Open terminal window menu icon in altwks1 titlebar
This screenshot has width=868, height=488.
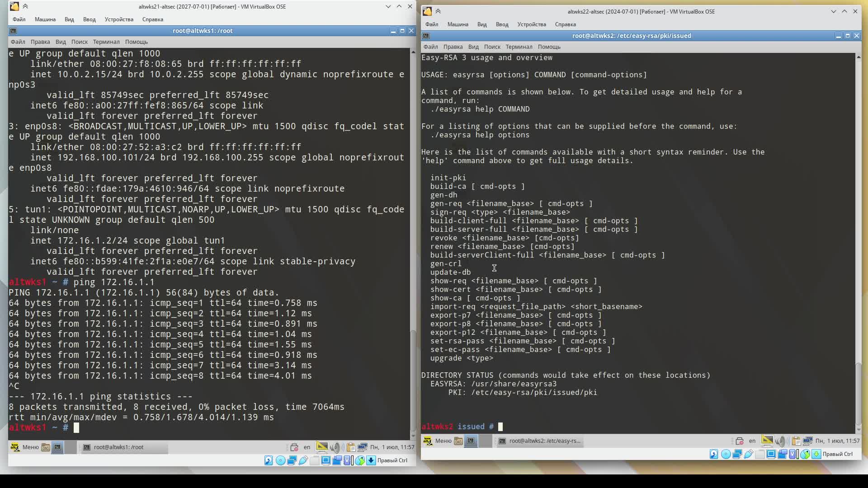pos(13,31)
